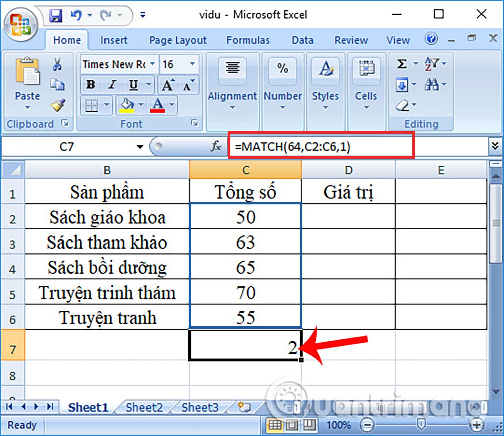Zoom out with the minus button
Screen dimensions: 504x436
pos(367,425)
